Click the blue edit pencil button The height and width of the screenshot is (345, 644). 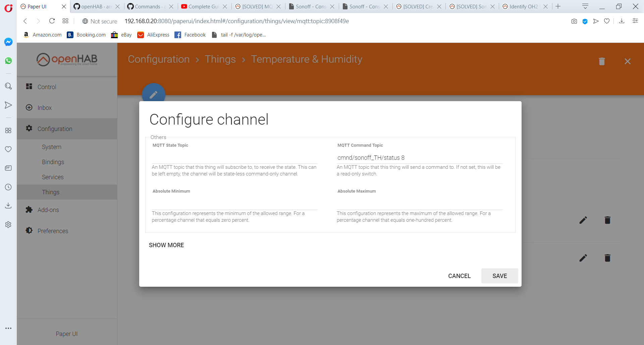[x=154, y=94]
